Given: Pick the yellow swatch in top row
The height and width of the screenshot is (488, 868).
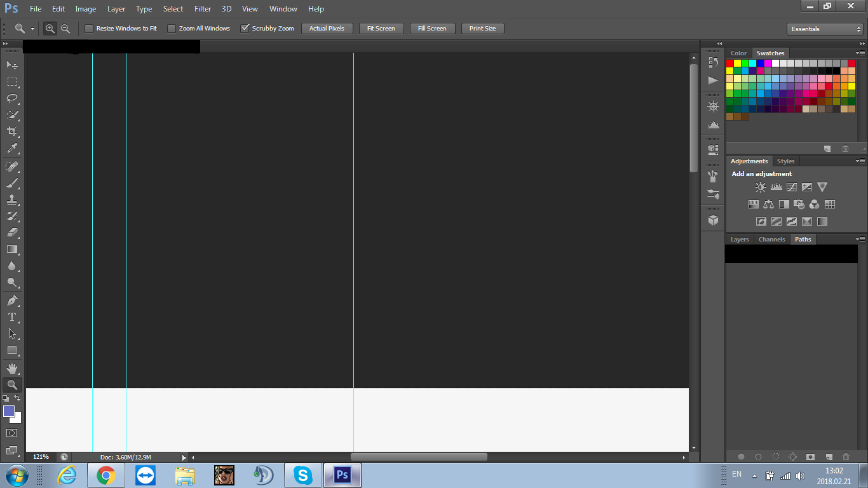Looking at the screenshot, I should (x=738, y=64).
